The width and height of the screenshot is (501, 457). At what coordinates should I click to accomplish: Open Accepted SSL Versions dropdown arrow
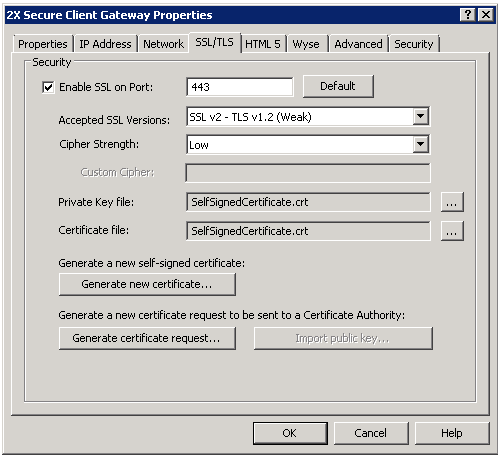[x=421, y=116]
